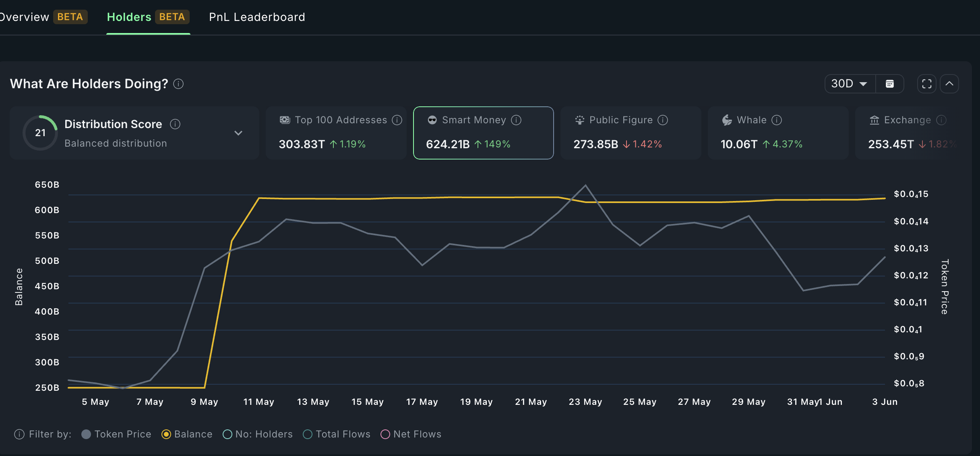Select the Total Flows filter option
This screenshot has height=456, width=980.
308,434
